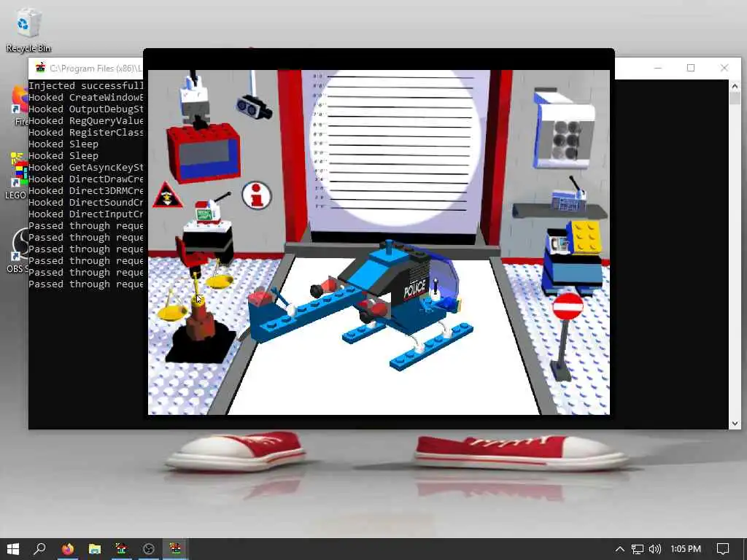Click the 'Injected successfull' console line
This screenshot has height=560, width=747.
(x=86, y=86)
